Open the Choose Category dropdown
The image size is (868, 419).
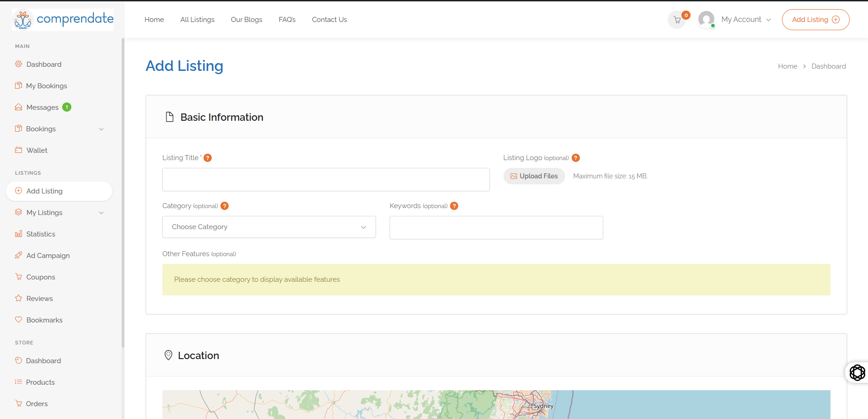click(269, 227)
